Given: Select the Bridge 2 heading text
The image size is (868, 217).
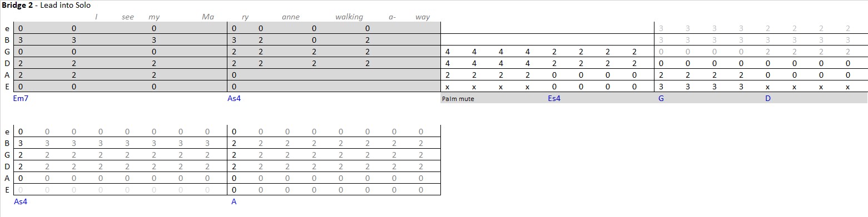Looking at the screenshot, I should (18, 5).
